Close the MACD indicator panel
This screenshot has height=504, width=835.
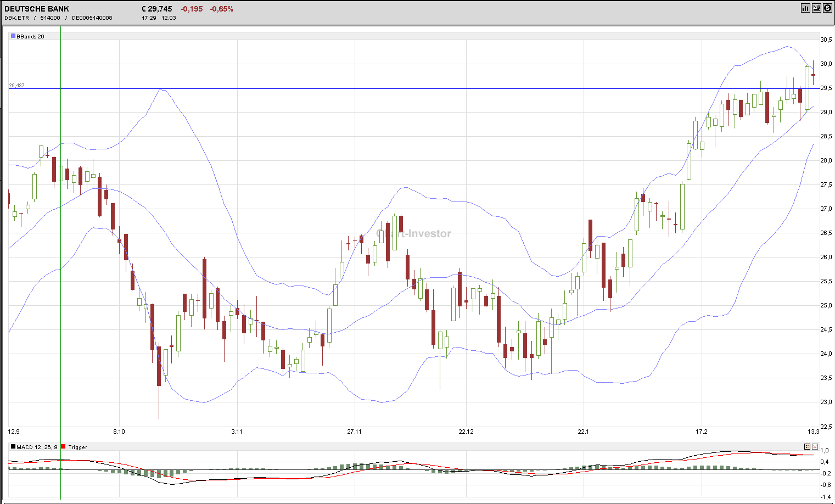(815, 446)
